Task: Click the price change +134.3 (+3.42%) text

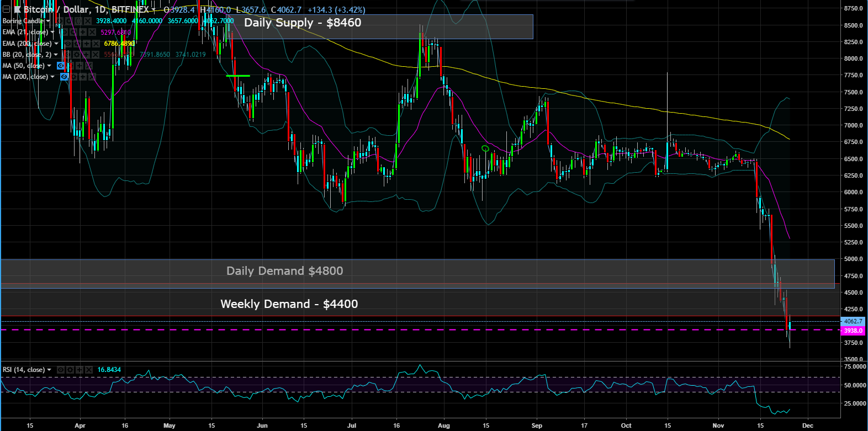Action: pyautogui.click(x=336, y=10)
